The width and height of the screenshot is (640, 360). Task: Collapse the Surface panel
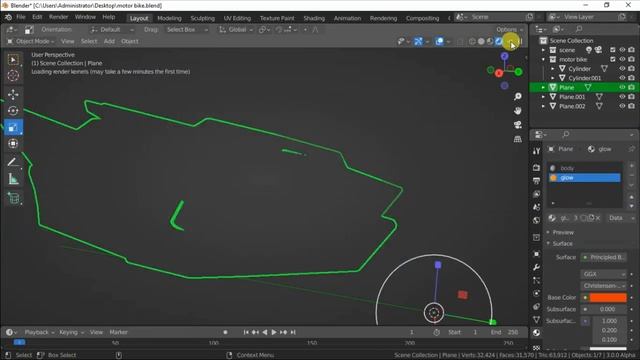point(562,244)
